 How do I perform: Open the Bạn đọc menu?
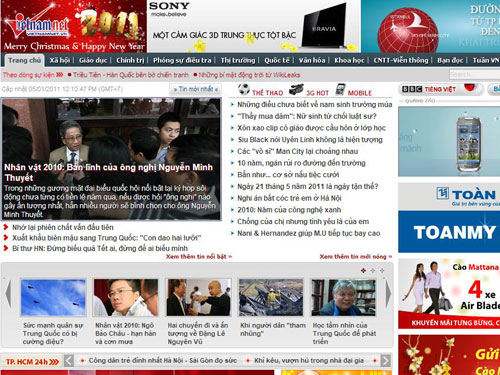[x=450, y=60]
